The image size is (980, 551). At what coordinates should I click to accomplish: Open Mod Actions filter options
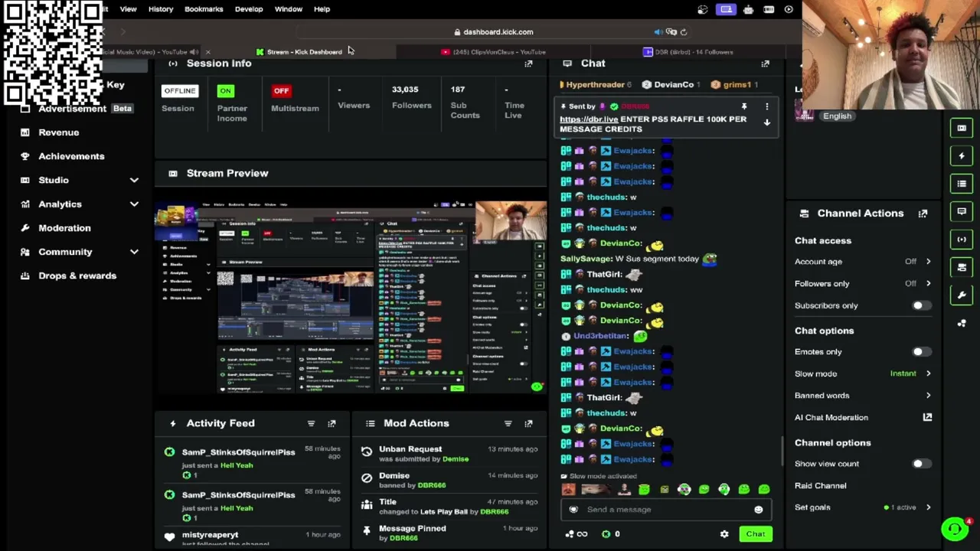[x=508, y=423]
